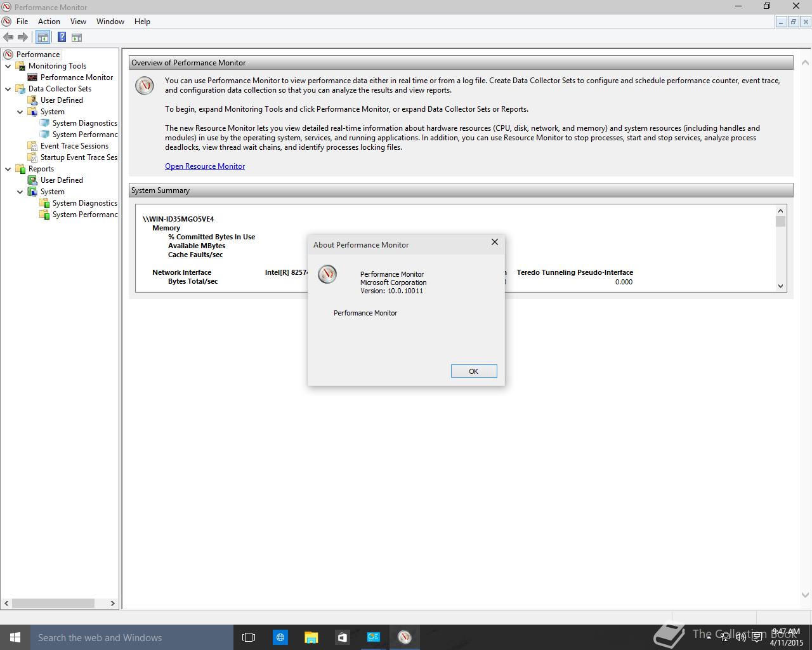Click System icon under Reports
This screenshot has width=812, height=650.
pyautogui.click(x=32, y=192)
